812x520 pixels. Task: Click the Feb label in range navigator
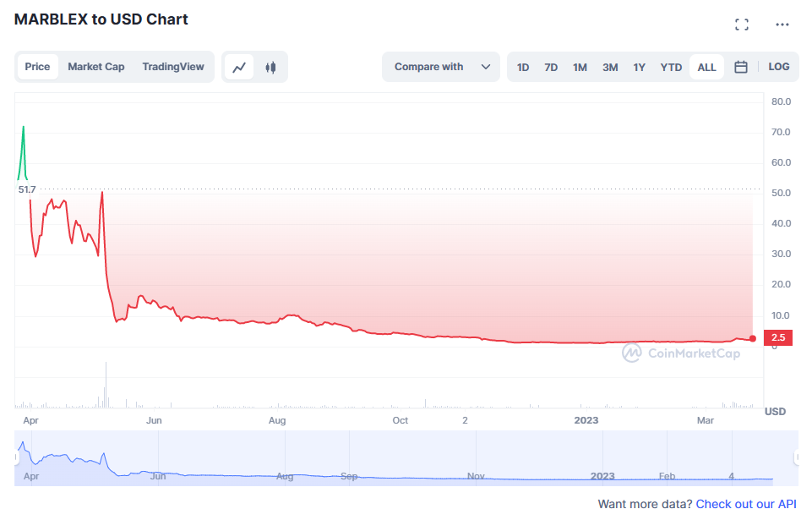tap(667, 476)
